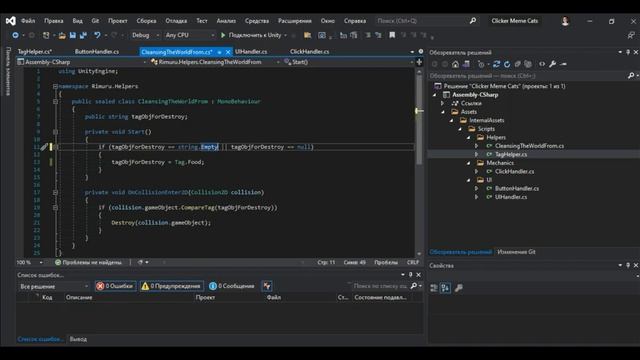This screenshot has height=360, width=640.
Task: Toggle the 0 Сообщения messages filter
Action: pyautogui.click(x=231, y=286)
